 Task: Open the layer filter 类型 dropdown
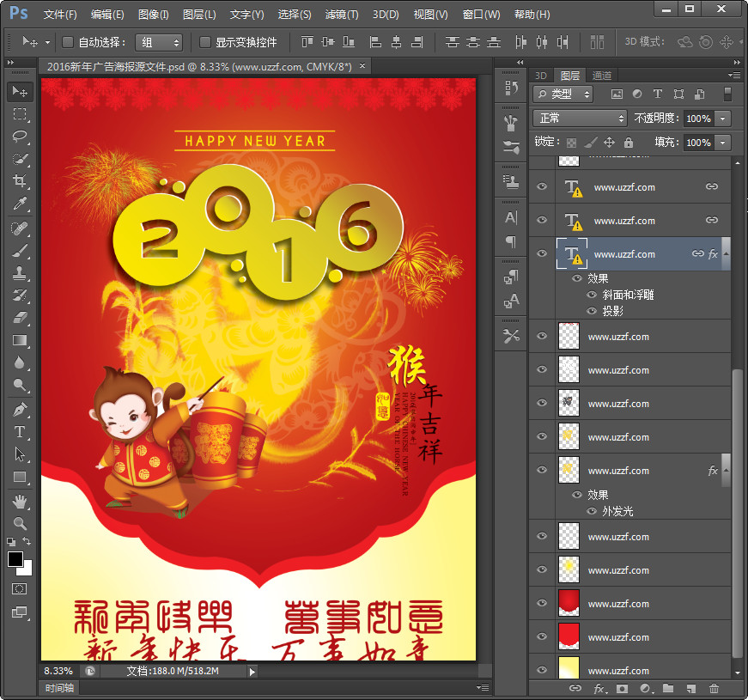click(563, 93)
